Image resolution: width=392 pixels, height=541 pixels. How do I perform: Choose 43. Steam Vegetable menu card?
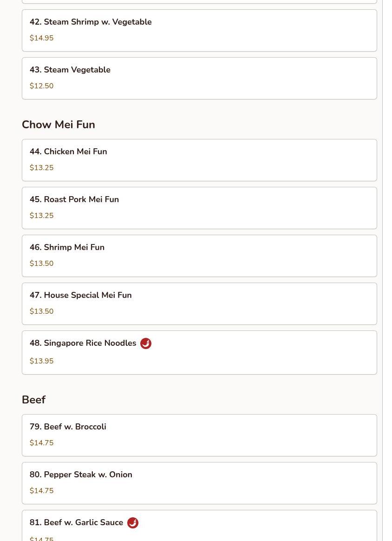coord(199,78)
